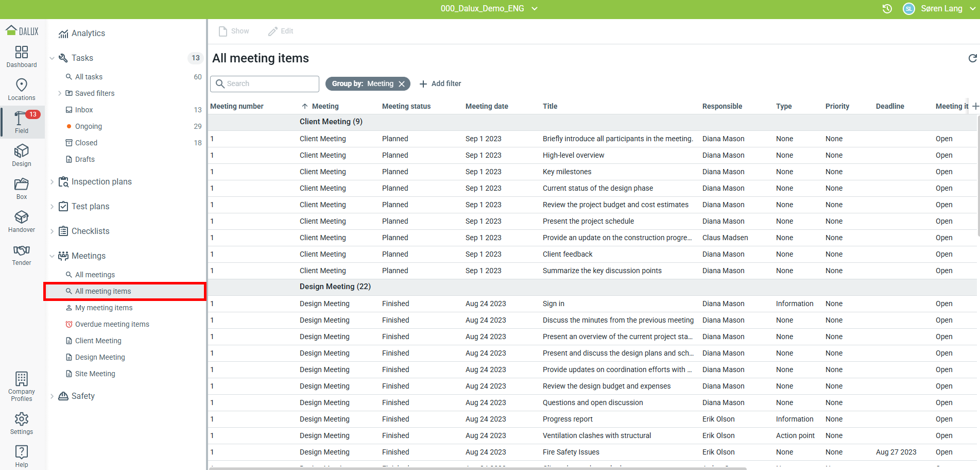This screenshot has height=470, width=980.
Task: Open Company Profiles from sidebar
Action: [22, 386]
